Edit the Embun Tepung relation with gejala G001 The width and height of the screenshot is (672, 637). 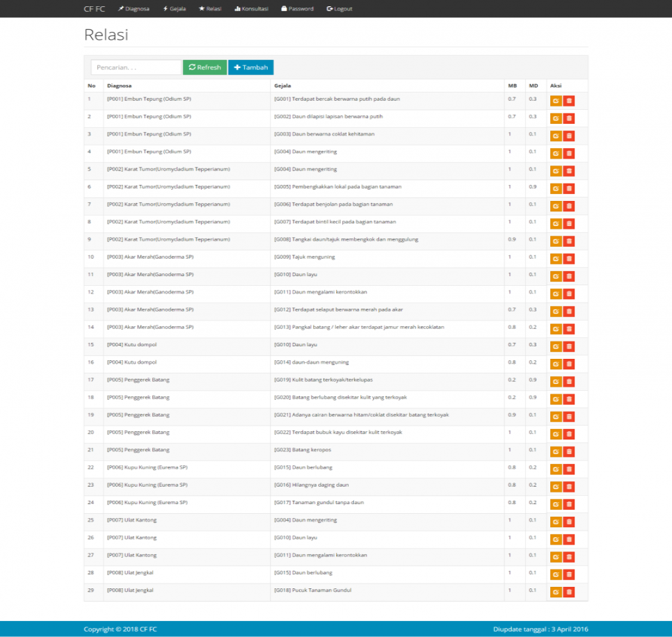[556, 100]
